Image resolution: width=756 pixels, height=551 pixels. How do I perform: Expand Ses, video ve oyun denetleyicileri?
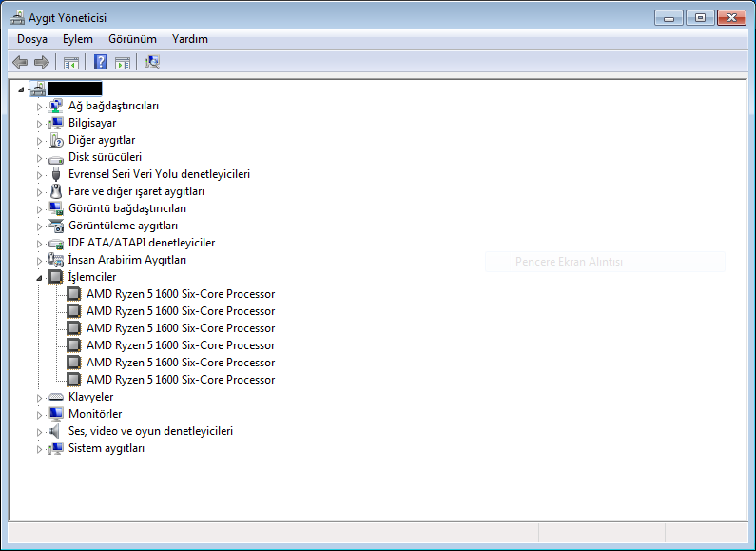pyautogui.click(x=39, y=432)
